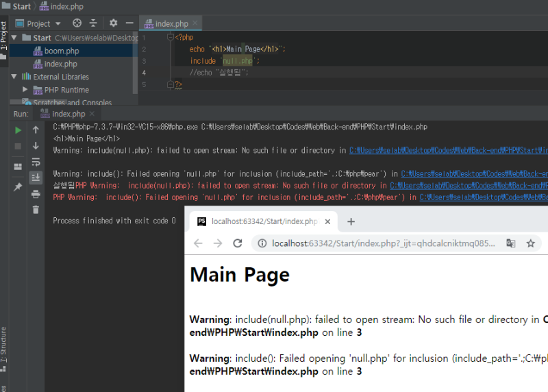The image size is (548, 392).
Task: Toggle scroll to end of console output
Action: coord(36,178)
